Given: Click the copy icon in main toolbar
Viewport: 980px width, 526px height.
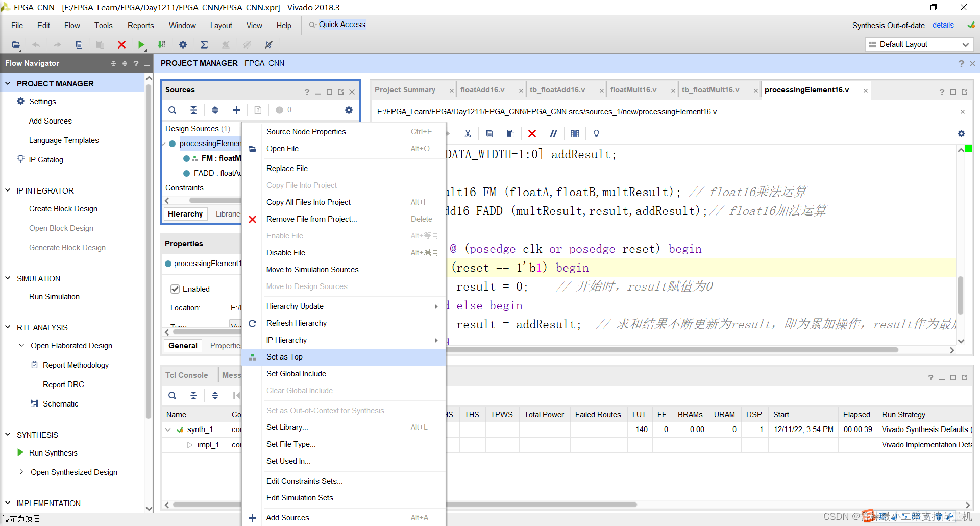Looking at the screenshot, I should [79, 45].
